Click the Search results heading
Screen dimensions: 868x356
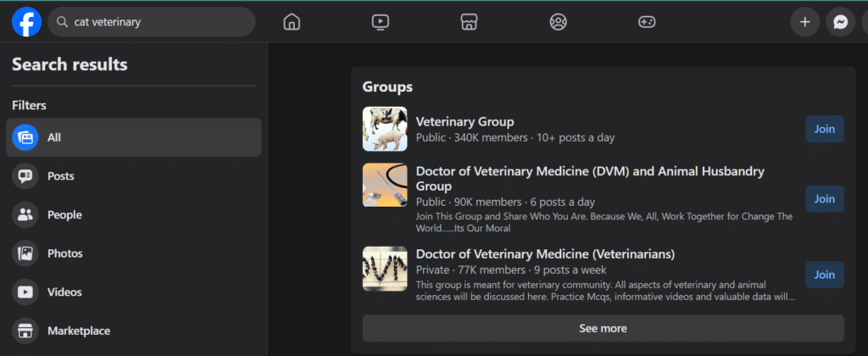point(70,64)
